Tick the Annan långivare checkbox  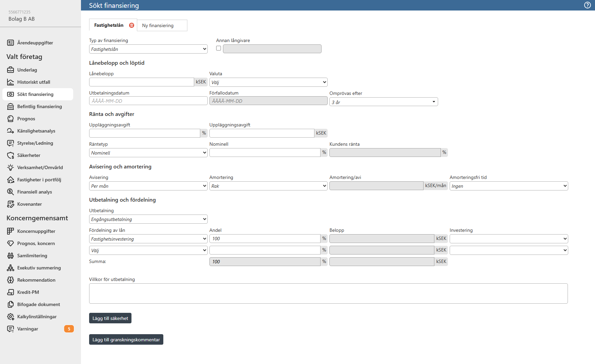(219, 48)
